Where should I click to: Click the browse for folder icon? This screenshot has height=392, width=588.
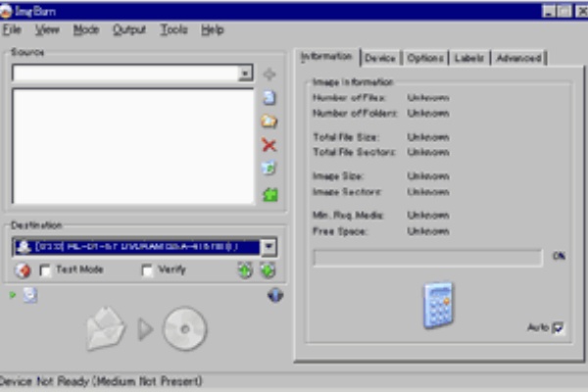pyautogui.click(x=269, y=122)
